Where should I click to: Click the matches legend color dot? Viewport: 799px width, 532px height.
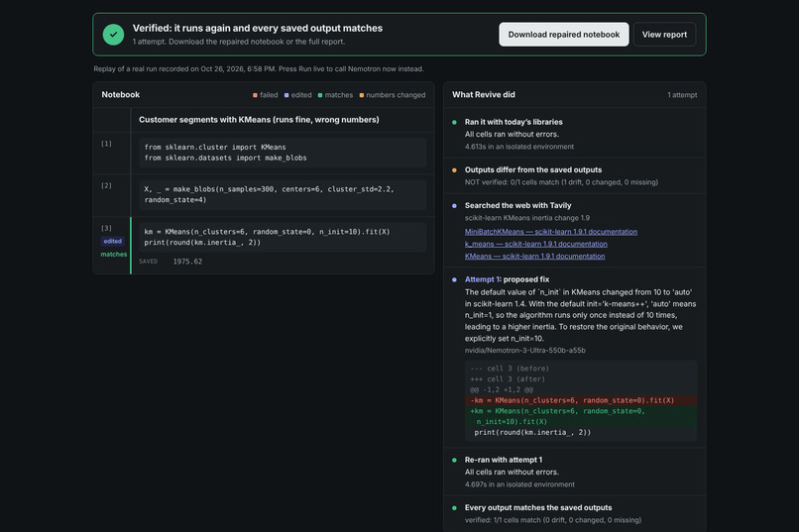point(320,95)
